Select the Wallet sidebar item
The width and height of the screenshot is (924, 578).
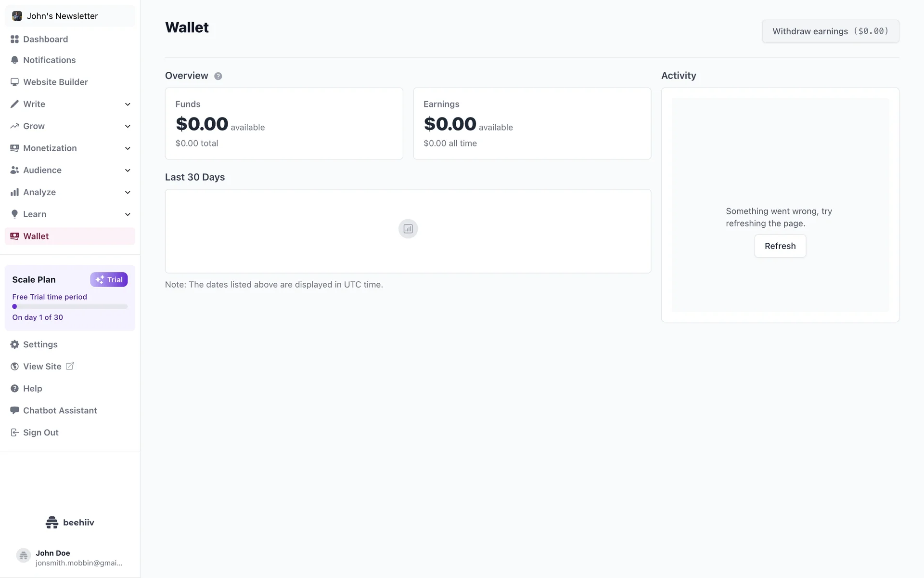click(36, 236)
